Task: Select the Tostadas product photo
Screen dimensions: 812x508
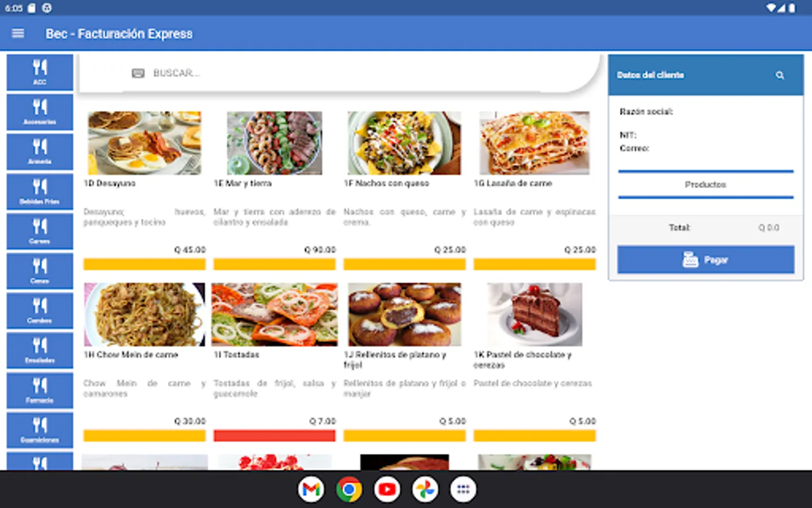Action: point(275,314)
